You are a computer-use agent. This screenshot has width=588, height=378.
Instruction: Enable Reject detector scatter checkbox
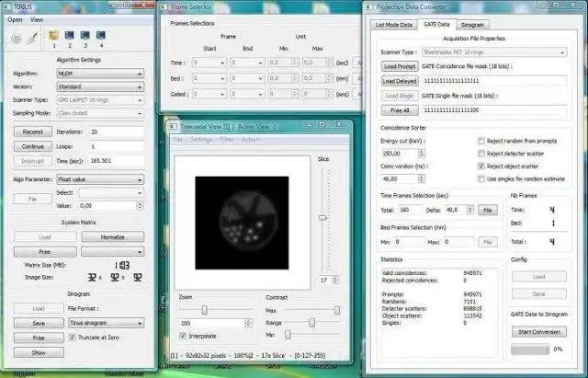click(481, 154)
